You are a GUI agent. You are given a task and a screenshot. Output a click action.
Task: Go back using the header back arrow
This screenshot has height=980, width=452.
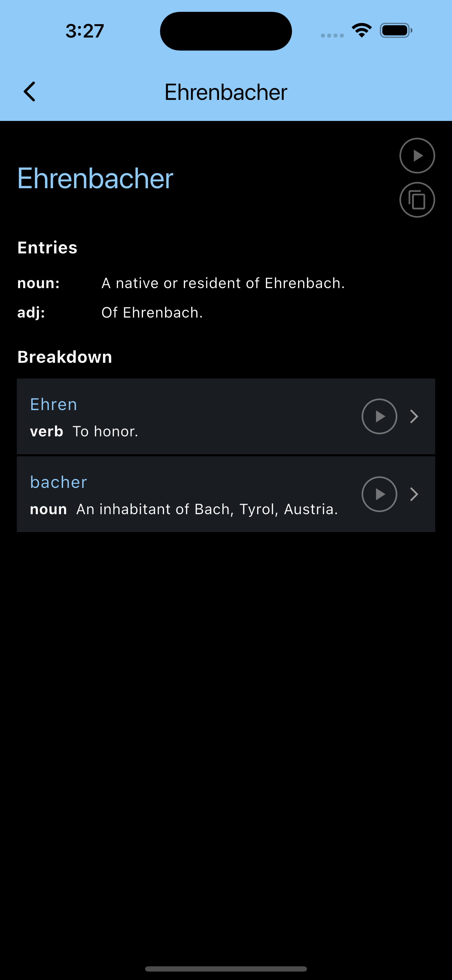(x=29, y=92)
